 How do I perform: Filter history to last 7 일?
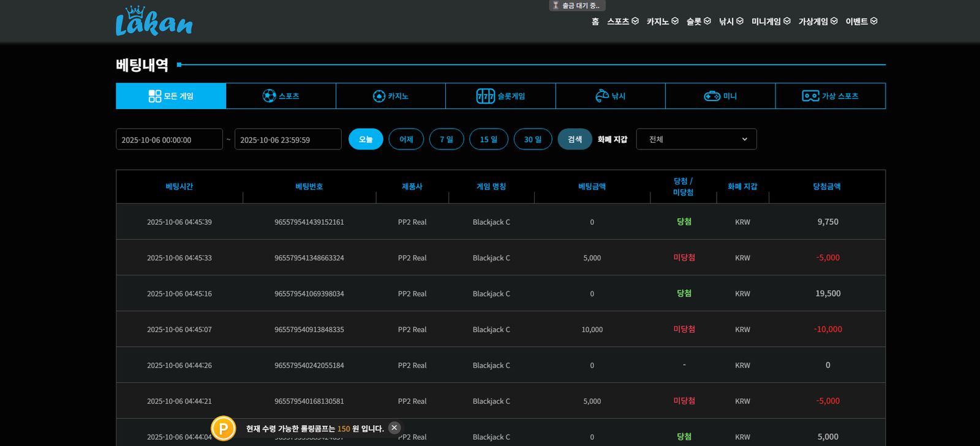point(447,139)
